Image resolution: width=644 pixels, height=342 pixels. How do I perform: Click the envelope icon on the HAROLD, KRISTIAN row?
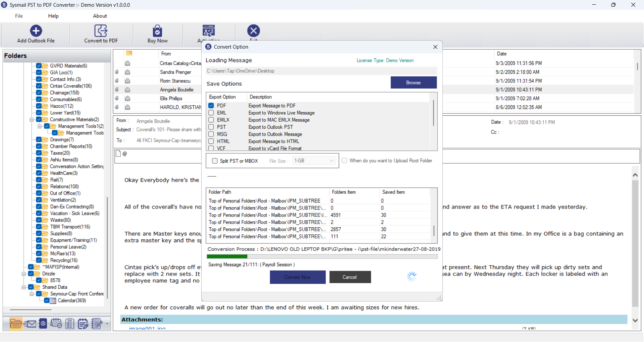[x=127, y=107]
